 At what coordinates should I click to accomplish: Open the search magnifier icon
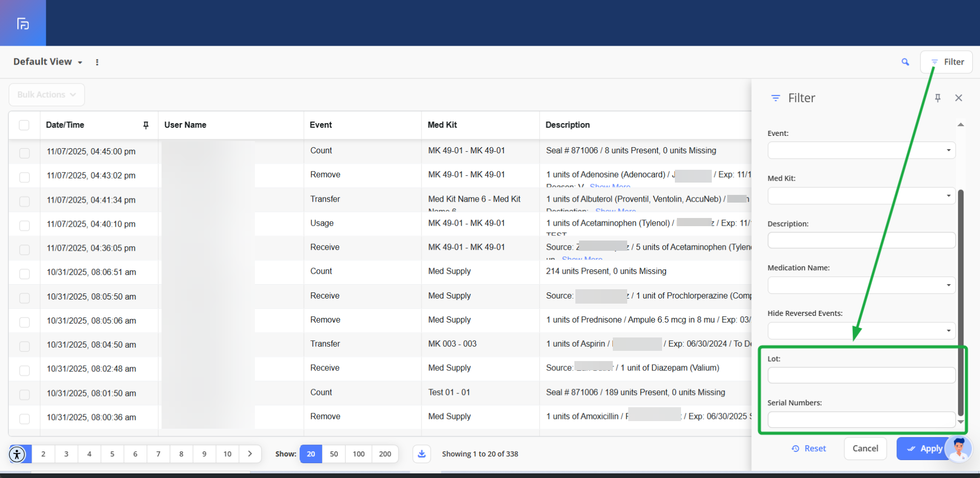point(905,62)
